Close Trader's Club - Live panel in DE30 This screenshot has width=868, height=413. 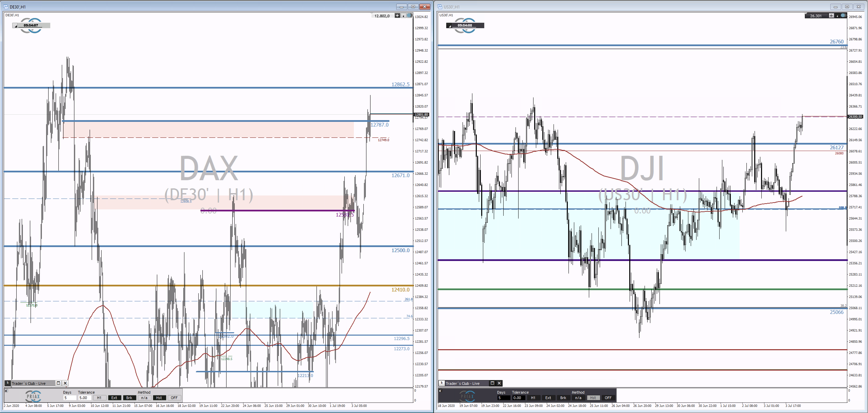pos(65,383)
